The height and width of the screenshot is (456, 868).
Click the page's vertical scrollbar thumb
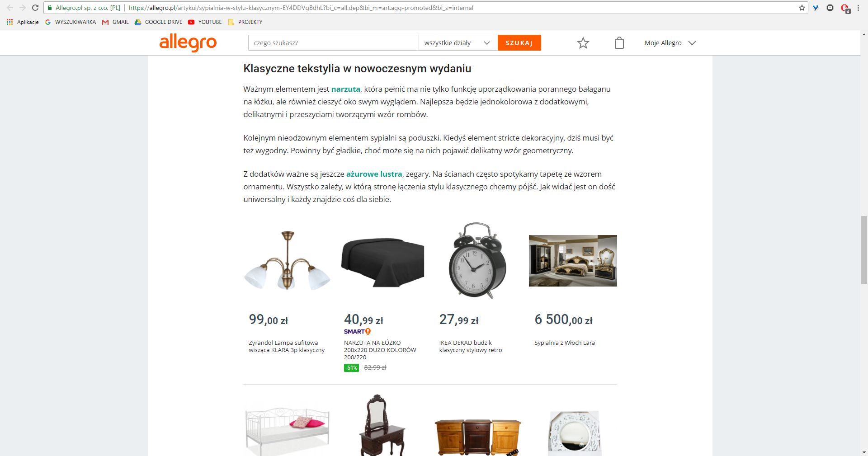tap(863, 250)
